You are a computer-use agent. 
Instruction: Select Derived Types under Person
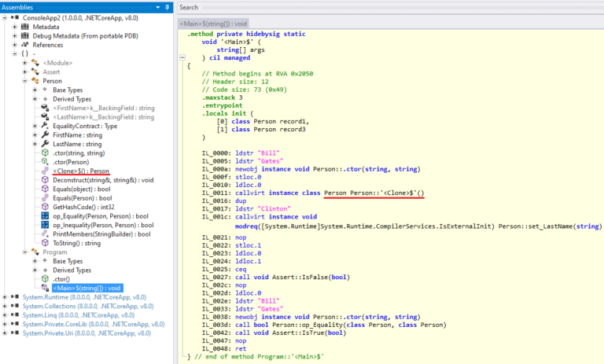tap(72, 99)
